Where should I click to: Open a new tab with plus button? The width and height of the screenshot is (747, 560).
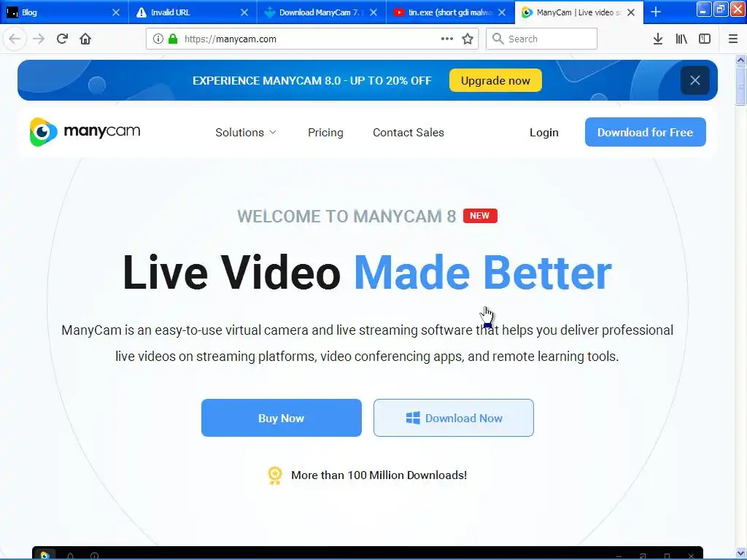[x=656, y=12]
